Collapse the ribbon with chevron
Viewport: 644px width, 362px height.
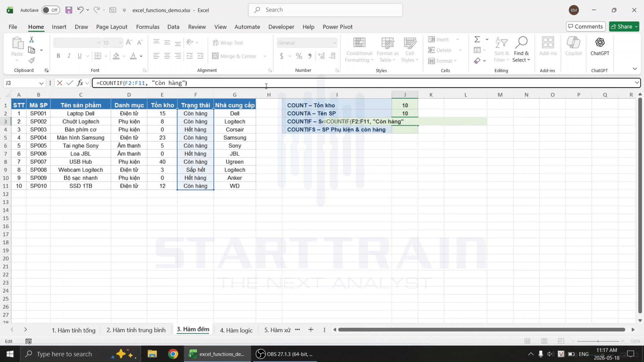coord(635,69)
